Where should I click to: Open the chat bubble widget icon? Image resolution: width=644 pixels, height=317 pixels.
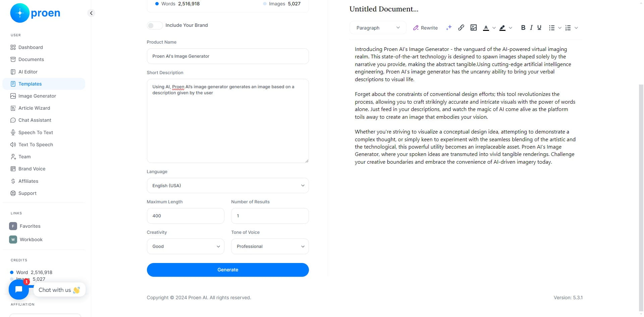pos(19,289)
